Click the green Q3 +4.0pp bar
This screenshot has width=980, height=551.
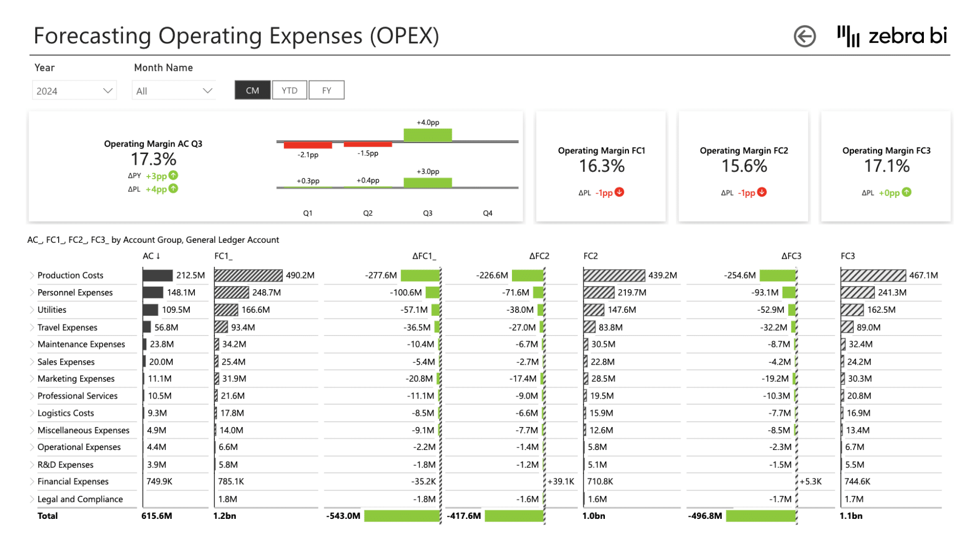tap(427, 135)
